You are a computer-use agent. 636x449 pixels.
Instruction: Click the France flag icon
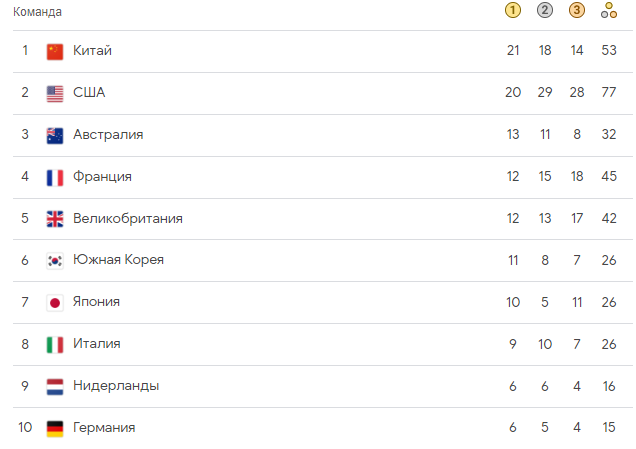point(55,178)
